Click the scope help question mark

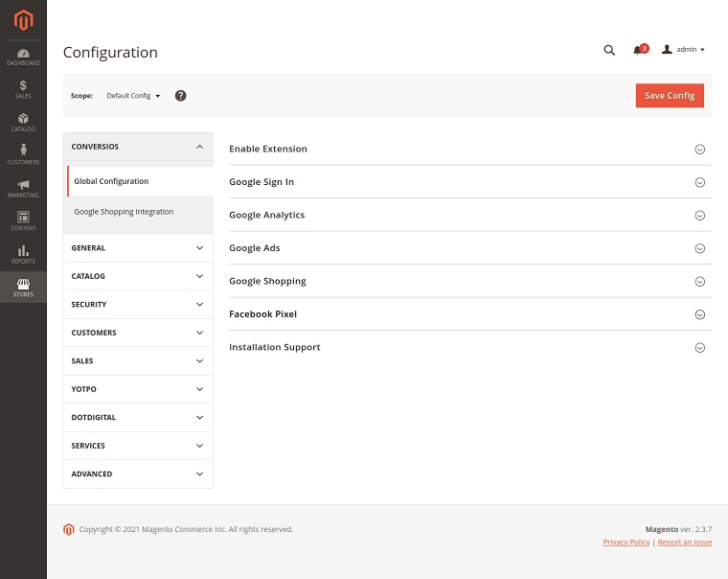point(180,96)
